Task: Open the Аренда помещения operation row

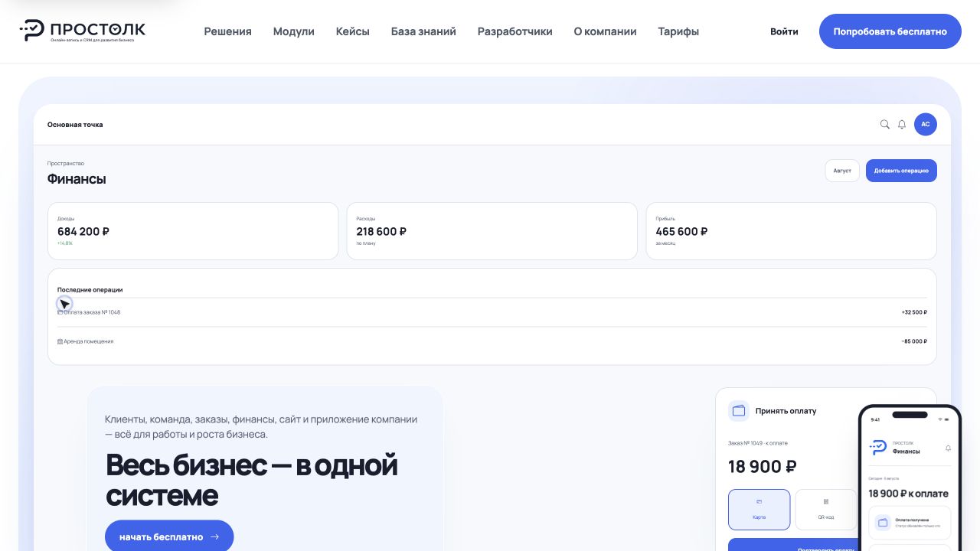Action: [492, 341]
